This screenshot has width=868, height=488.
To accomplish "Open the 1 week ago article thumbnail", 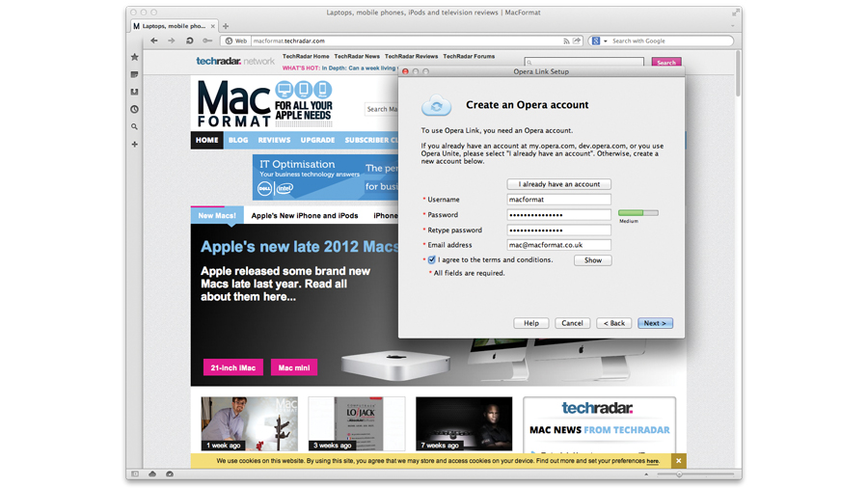I will [x=249, y=423].
